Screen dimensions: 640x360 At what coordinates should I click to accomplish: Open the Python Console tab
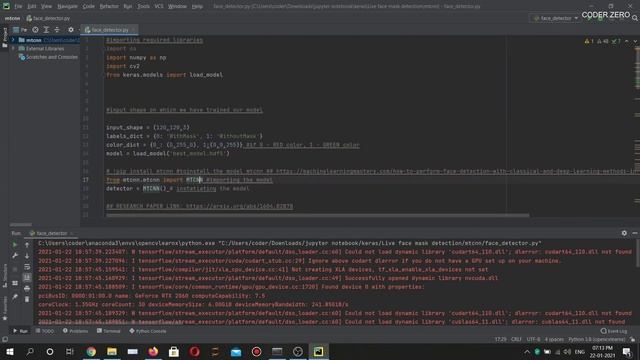pyautogui.click(x=148, y=331)
